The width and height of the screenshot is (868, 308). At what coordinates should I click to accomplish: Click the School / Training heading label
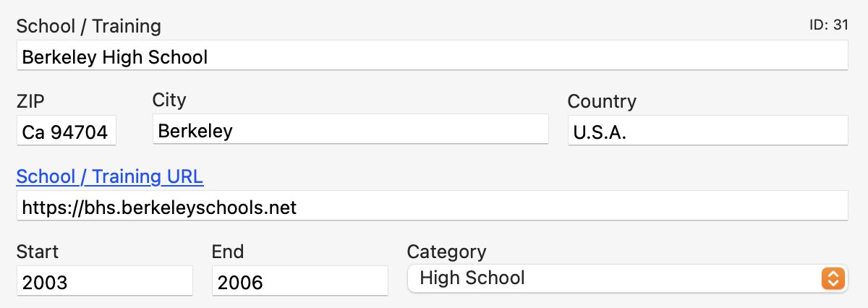(88, 27)
